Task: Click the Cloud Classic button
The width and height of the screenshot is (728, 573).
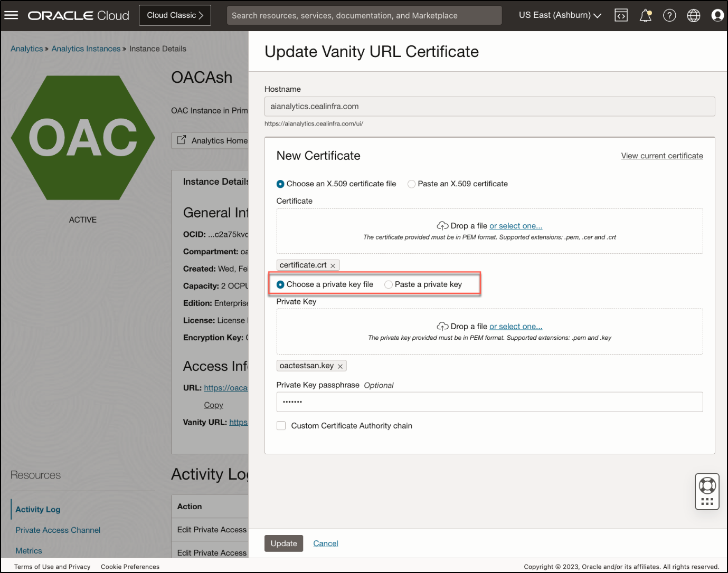Action: [175, 15]
